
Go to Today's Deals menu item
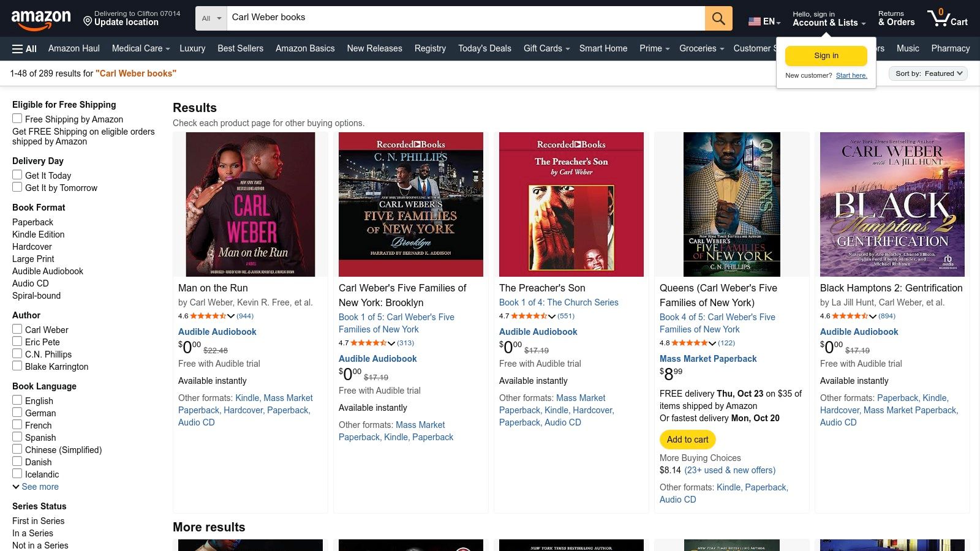point(484,48)
